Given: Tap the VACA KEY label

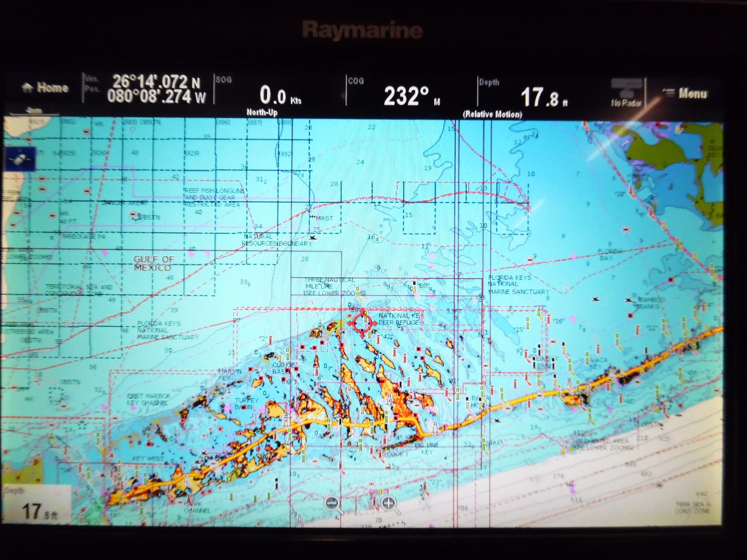Looking at the screenshot, I should coord(598,363).
